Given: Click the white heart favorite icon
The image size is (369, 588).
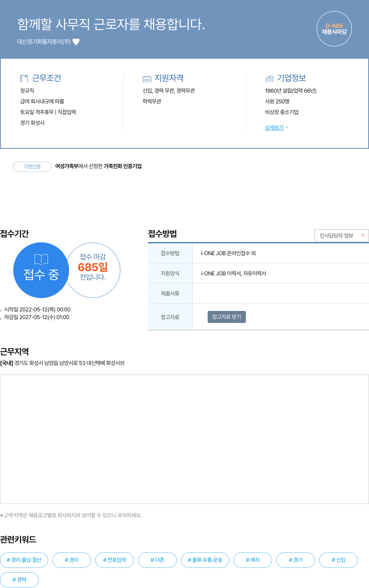Looking at the screenshot, I should [x=76, y=42].
